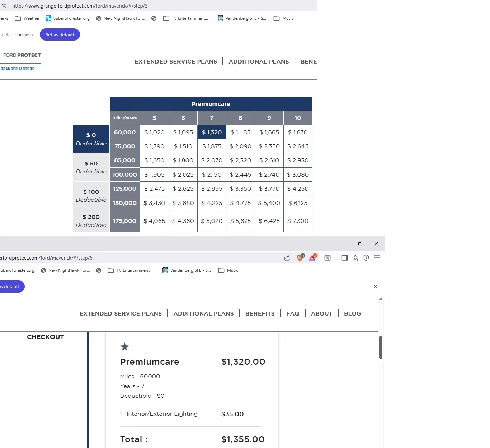Open the hamburger main menu in lower window

[377, 258]
